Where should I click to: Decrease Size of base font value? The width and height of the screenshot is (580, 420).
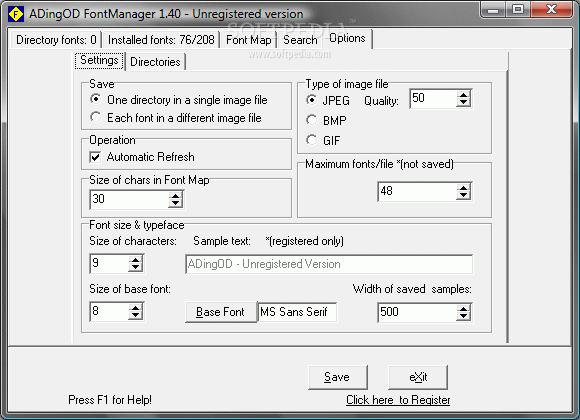[x=136, y=316]
